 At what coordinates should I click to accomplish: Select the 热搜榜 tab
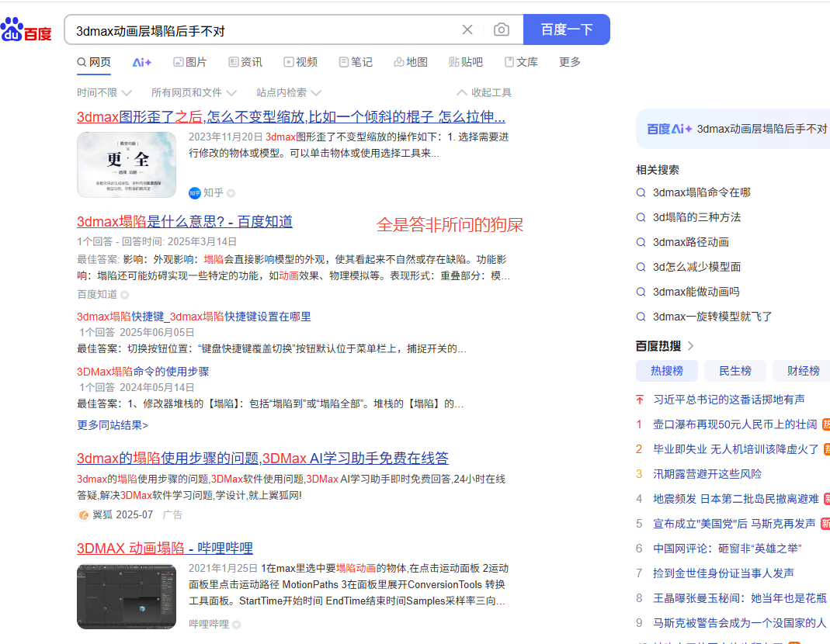click(666, 371)
